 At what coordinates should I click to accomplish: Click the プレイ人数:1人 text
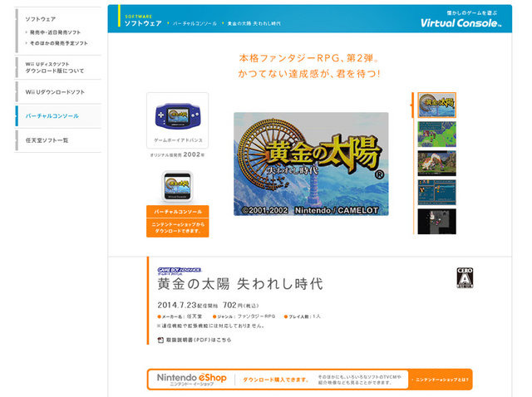click(x=303, y=316)
